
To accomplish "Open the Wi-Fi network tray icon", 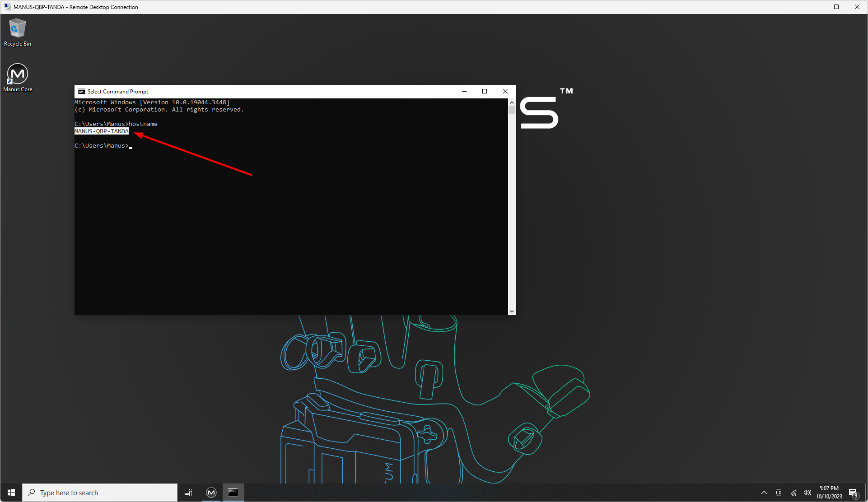I will (x=793, y=493).
